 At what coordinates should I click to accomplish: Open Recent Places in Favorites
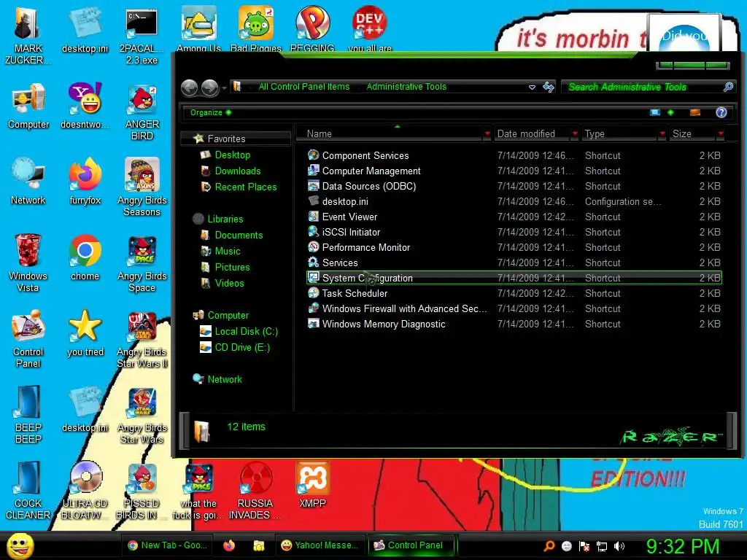245,187
